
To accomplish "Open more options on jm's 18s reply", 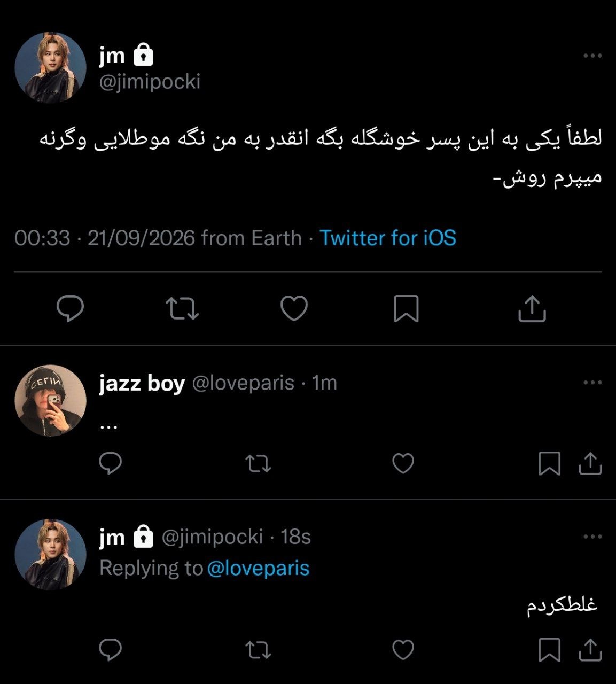I will 592,537.
